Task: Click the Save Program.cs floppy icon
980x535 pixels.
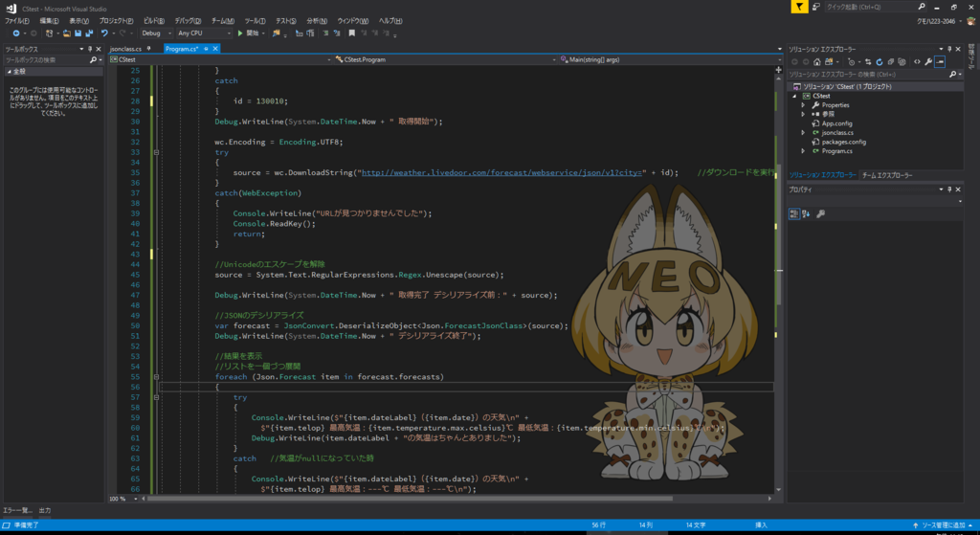Action: [x=78, y=33]
